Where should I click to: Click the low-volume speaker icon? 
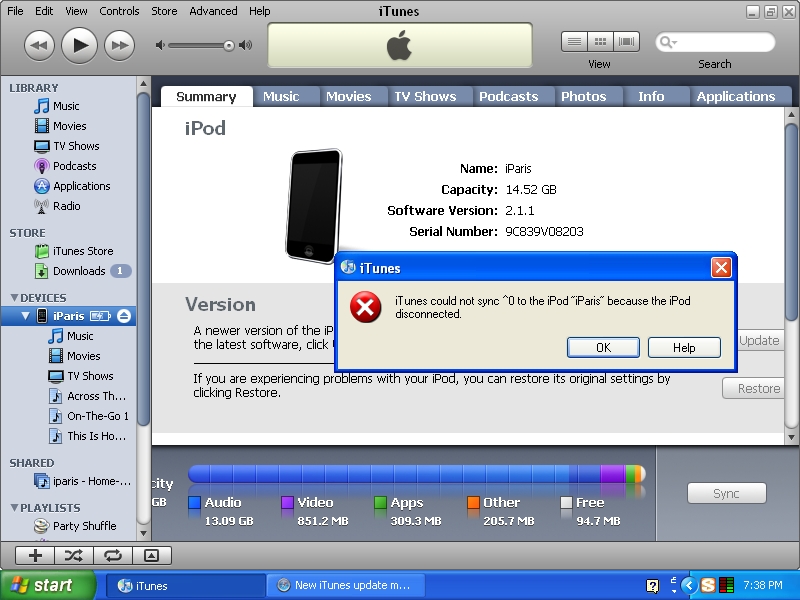[x=160, y=45]
